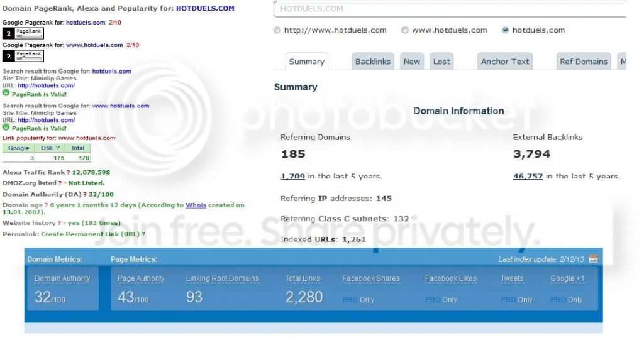Viewport: 644px width, 338px height.
Task: Open the Anchor Text tab
Action: click(505, 62)
